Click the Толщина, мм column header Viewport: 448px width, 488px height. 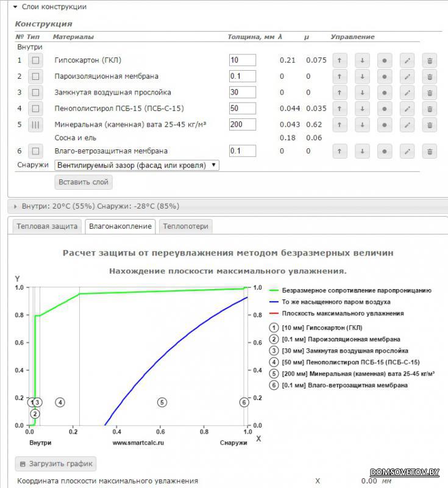251,37
